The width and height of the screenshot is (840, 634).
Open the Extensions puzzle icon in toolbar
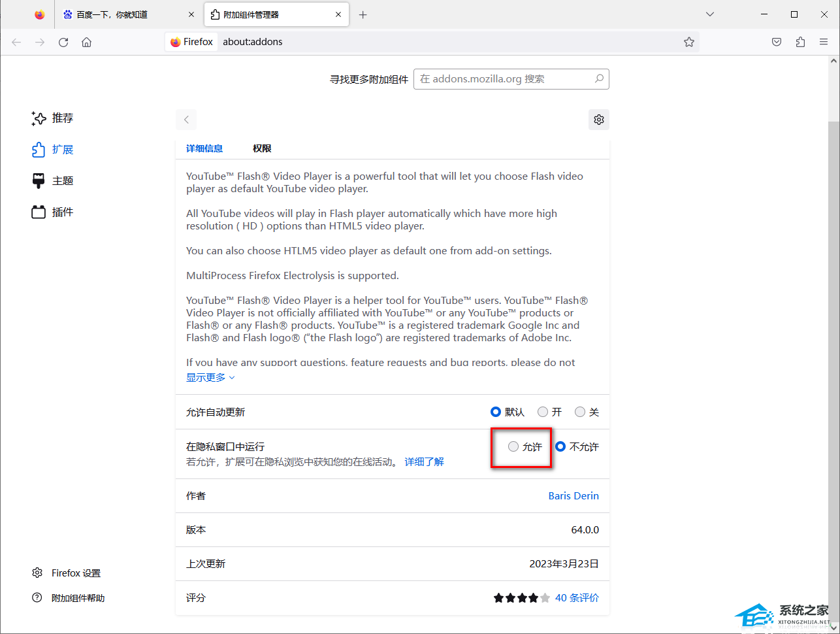pyautogui.click(x=800, y=42)
